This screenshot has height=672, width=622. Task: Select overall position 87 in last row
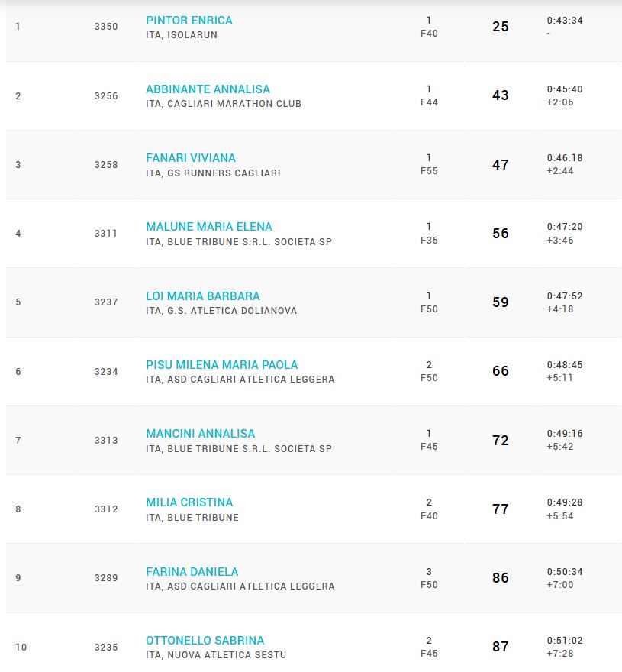pyautogui.click(x=501, y=646)
